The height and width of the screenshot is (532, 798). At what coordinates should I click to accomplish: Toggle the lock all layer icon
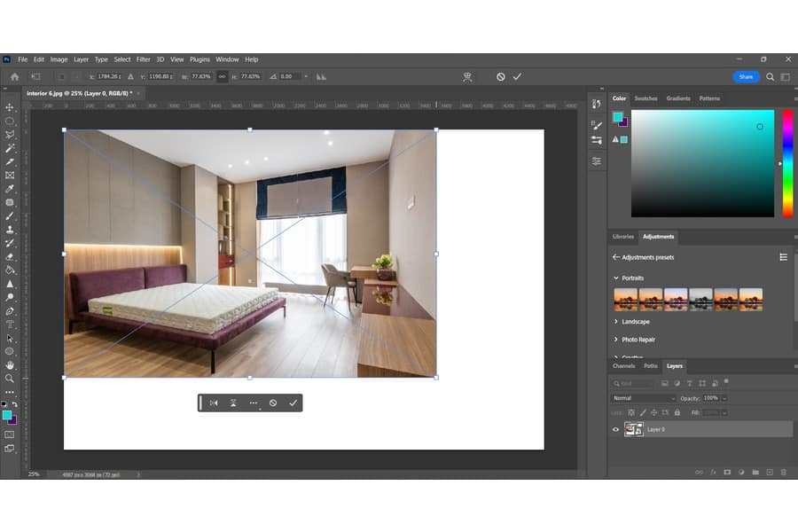tap(677, 412)
